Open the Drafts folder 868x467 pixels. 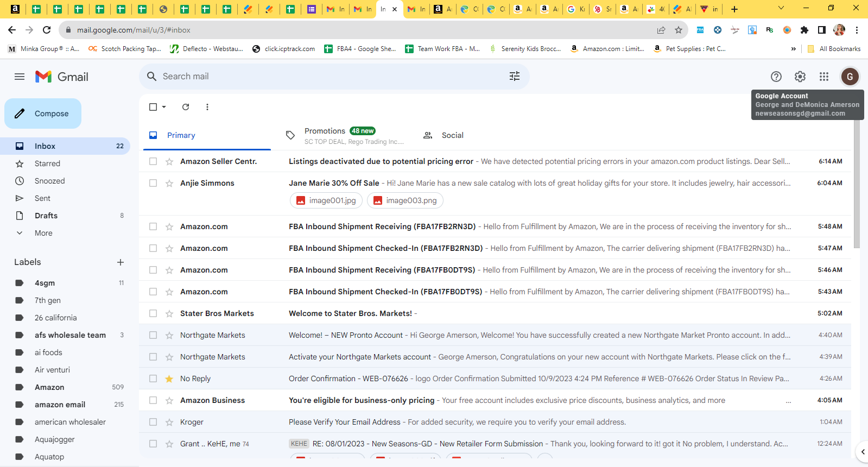click(x=65, y=216)
